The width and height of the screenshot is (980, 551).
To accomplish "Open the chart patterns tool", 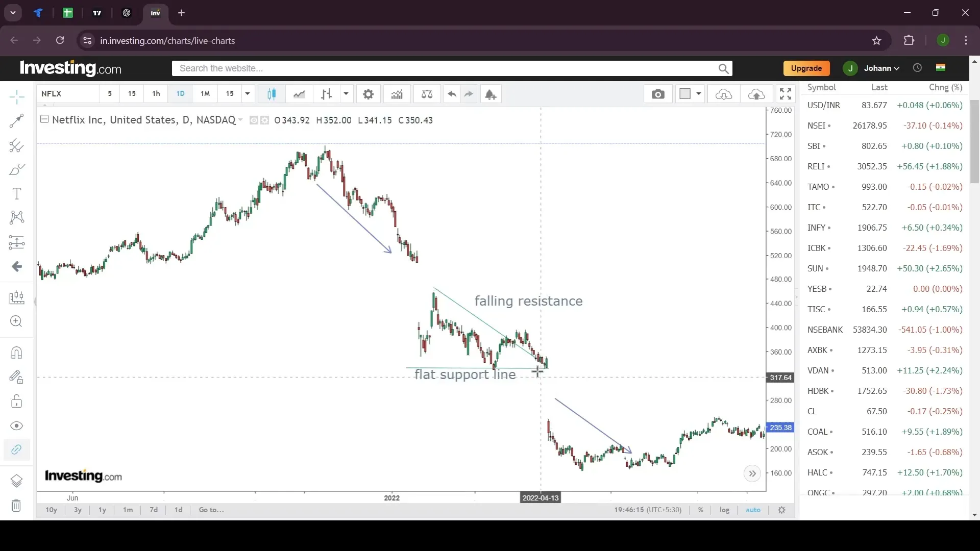I will [x=17, y=218].
